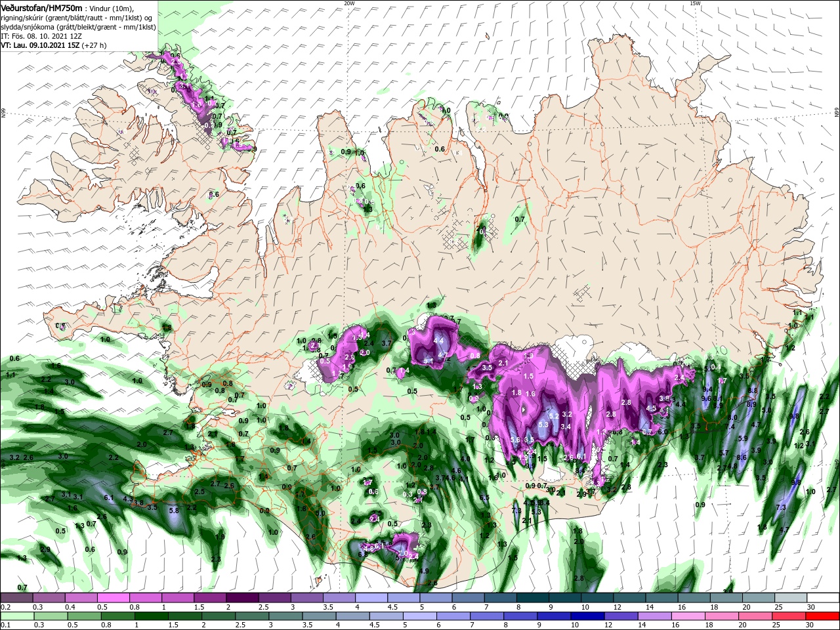Select the dusty purple 0.2–0.3 snow legend swatch
The height and width of the screenshot is (630, 840).
coord(16,598)
